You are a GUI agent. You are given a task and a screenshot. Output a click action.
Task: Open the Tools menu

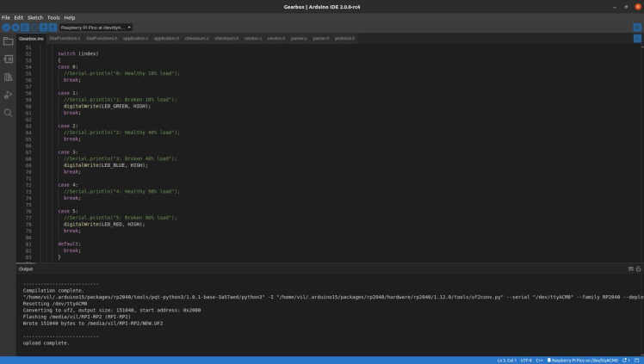[x=53, y=17]
